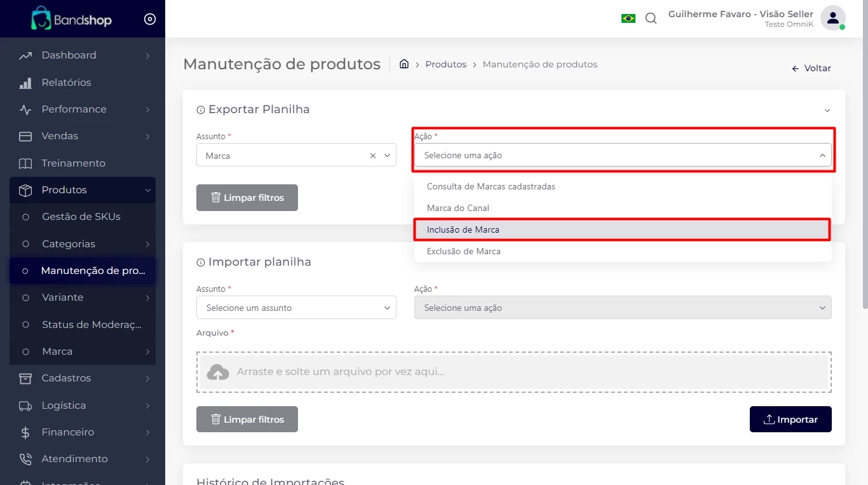Click the Voltar back link

(811, 69)
